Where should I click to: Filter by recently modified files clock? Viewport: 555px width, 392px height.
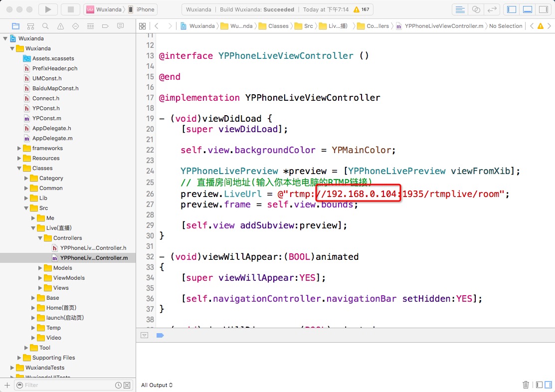[x=118, y=385]
